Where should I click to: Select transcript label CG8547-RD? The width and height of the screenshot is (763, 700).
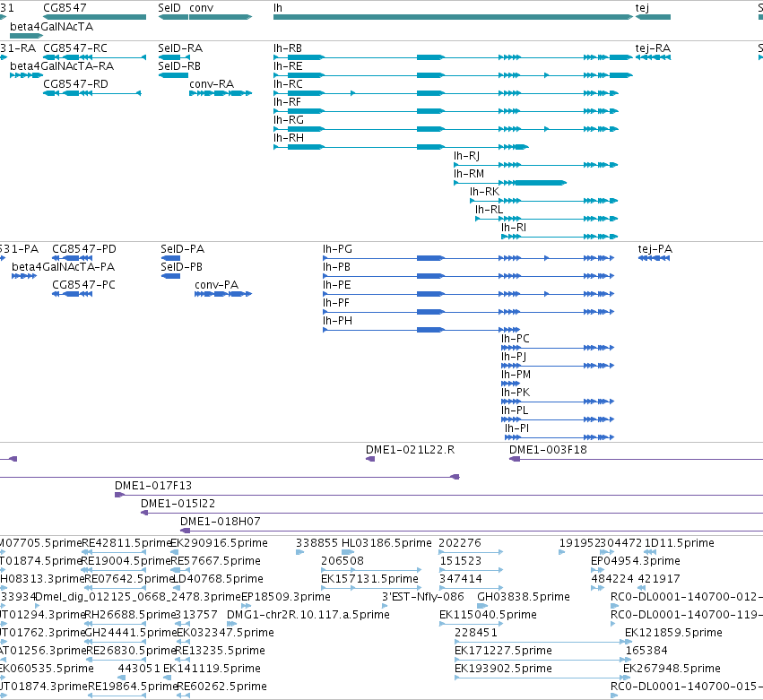[x=76, y=84]
